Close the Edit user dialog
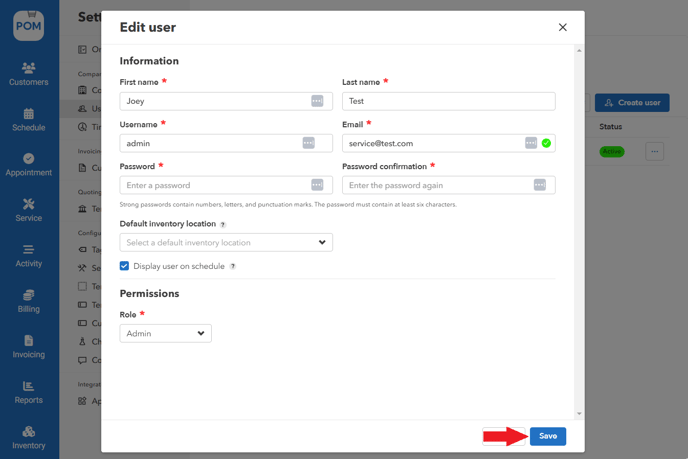Screen dimensions: 688x459 coord(562,28)
